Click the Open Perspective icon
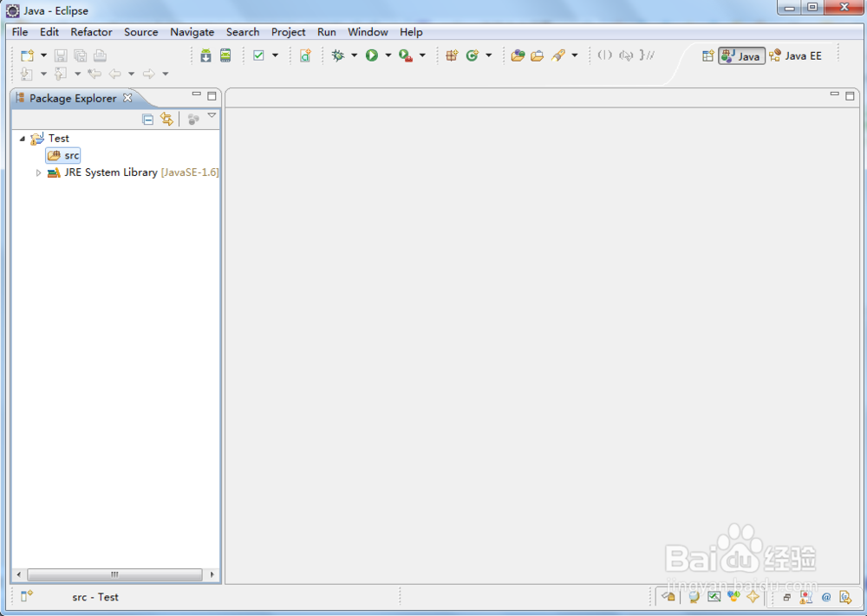 pos(707,55)
